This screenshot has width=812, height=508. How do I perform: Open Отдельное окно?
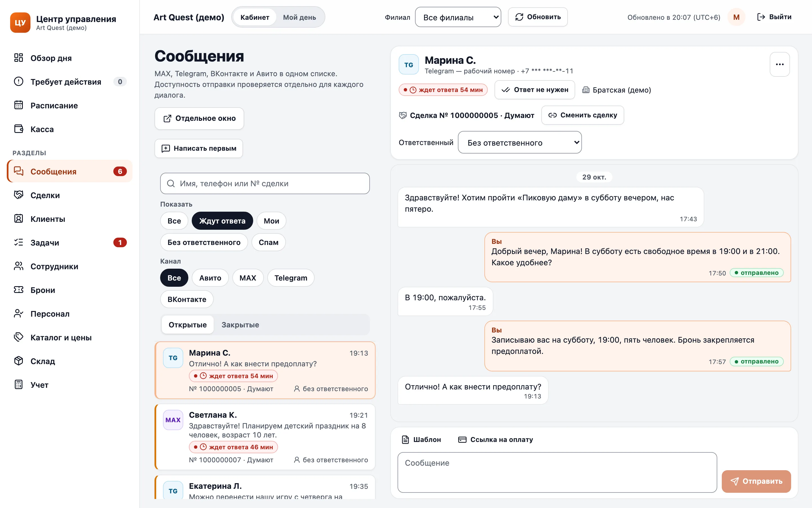[x=199, y=118]
